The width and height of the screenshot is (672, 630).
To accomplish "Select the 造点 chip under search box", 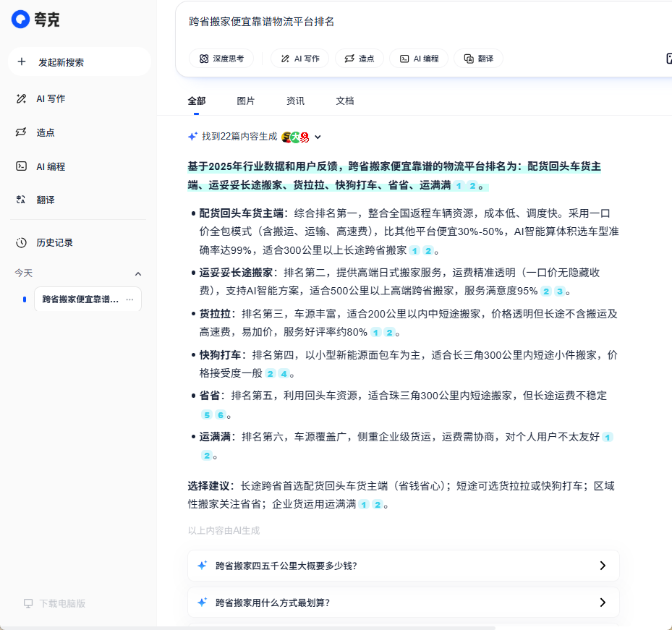I will 360,59.
